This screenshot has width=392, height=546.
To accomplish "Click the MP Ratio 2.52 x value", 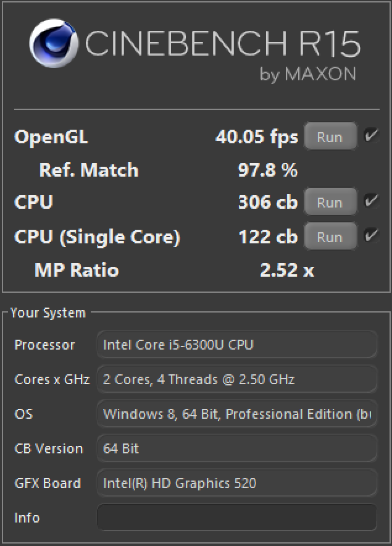I will [x=287, y=270].
